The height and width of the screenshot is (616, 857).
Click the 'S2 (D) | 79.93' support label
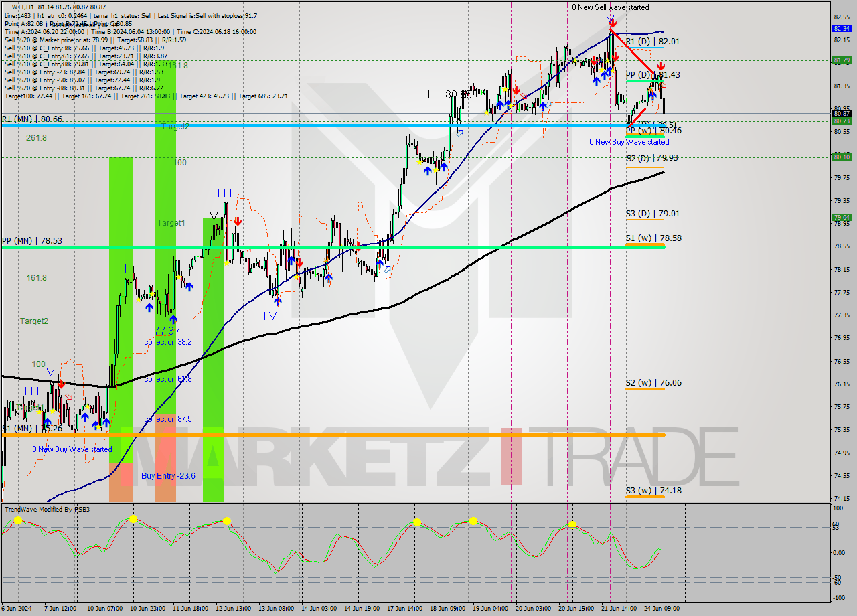pyautogui.click(x=652, y=158)
